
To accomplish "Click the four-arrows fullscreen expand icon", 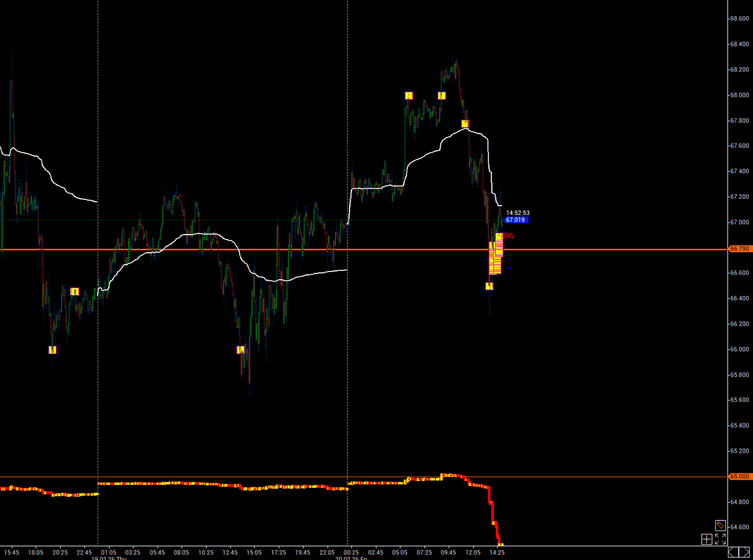I will pos(720,539).
